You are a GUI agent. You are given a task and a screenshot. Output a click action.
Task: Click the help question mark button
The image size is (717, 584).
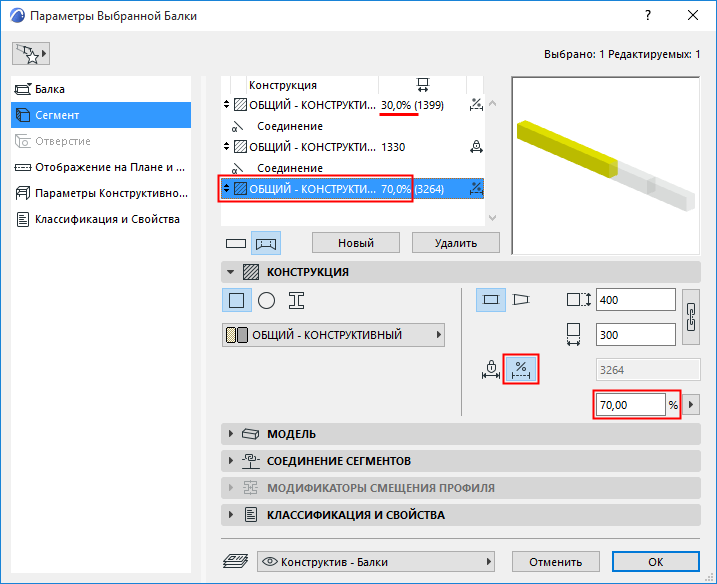[x=648, y=15]
